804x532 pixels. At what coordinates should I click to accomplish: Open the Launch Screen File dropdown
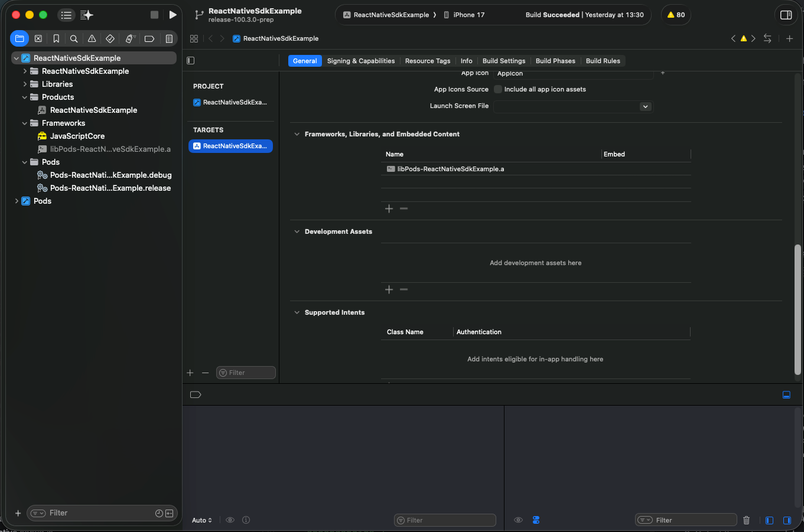(645, 106)
